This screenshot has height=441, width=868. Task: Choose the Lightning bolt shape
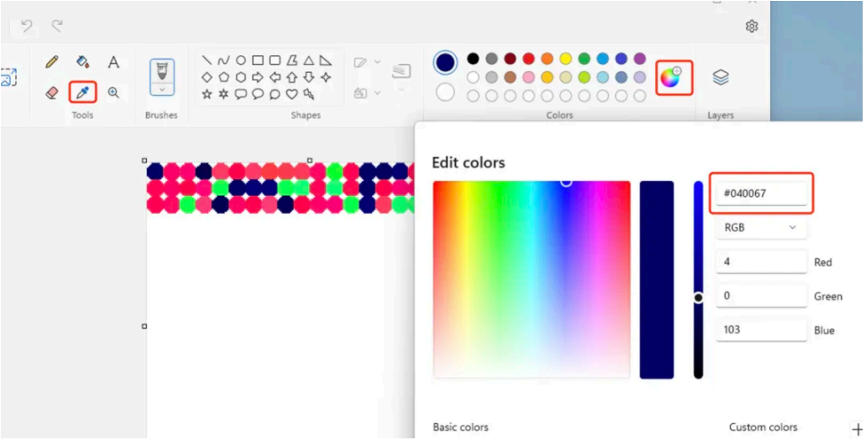(308, 94)
